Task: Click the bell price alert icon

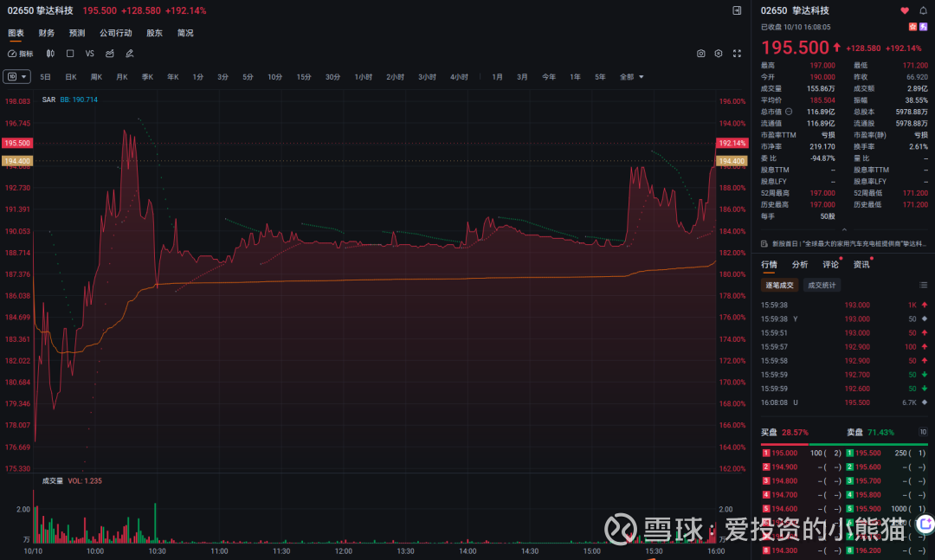Action: [923, 10]
